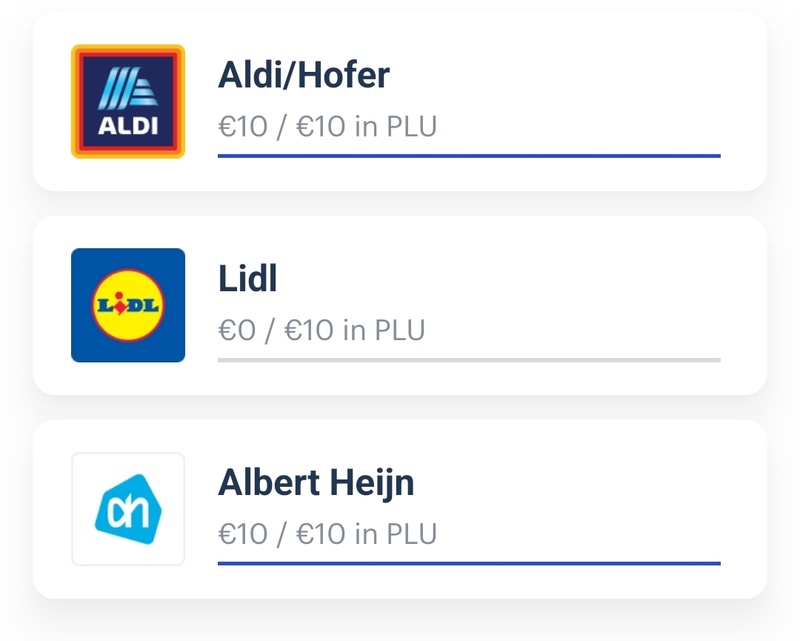800x641 pixels.
Task: Open the Aldi/Hofer title
Action: tap(304, 75)
